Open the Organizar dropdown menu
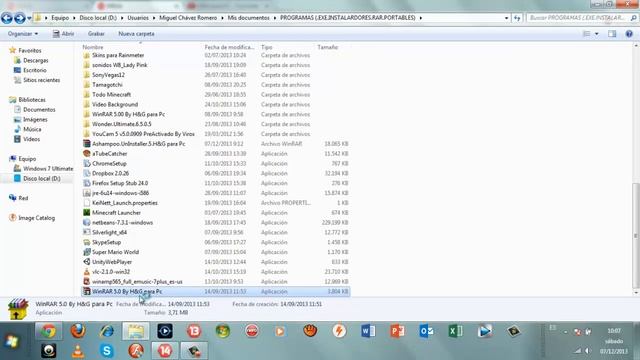640x360 pixels. 23,34
